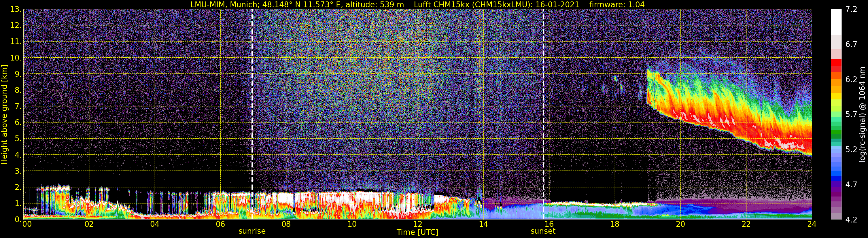
Task: Click the 'sunset' label below the axis
Action: [x=543, y=231]
